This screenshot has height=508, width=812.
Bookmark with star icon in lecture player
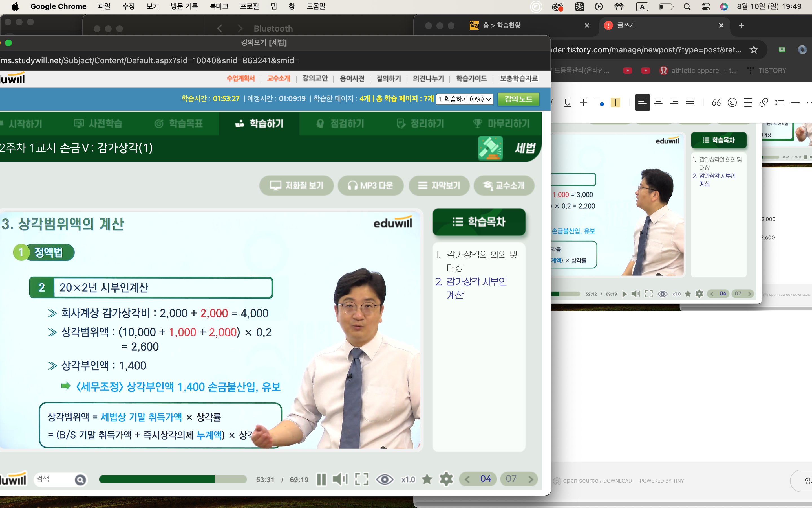click(427, 479)
